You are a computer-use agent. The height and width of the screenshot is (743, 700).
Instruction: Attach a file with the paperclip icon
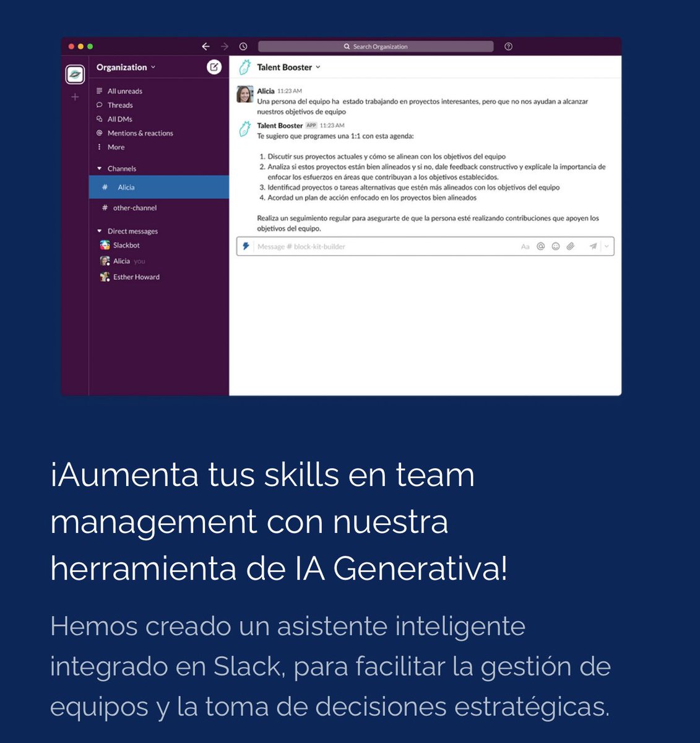(x=571, y=246)
